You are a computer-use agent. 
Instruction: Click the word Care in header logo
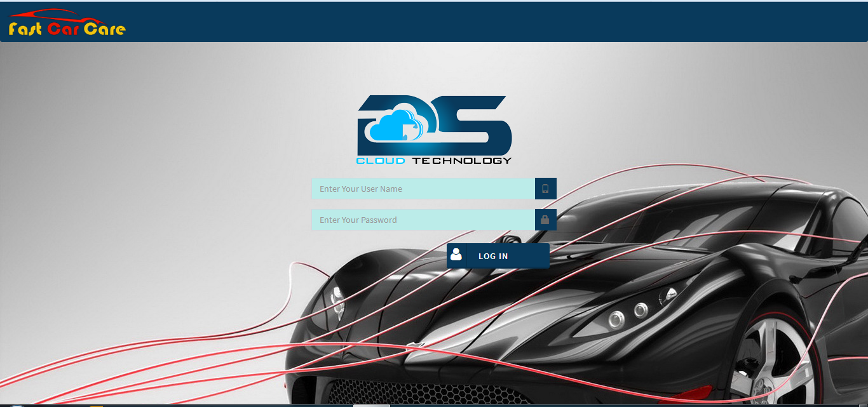pos(104,29)
